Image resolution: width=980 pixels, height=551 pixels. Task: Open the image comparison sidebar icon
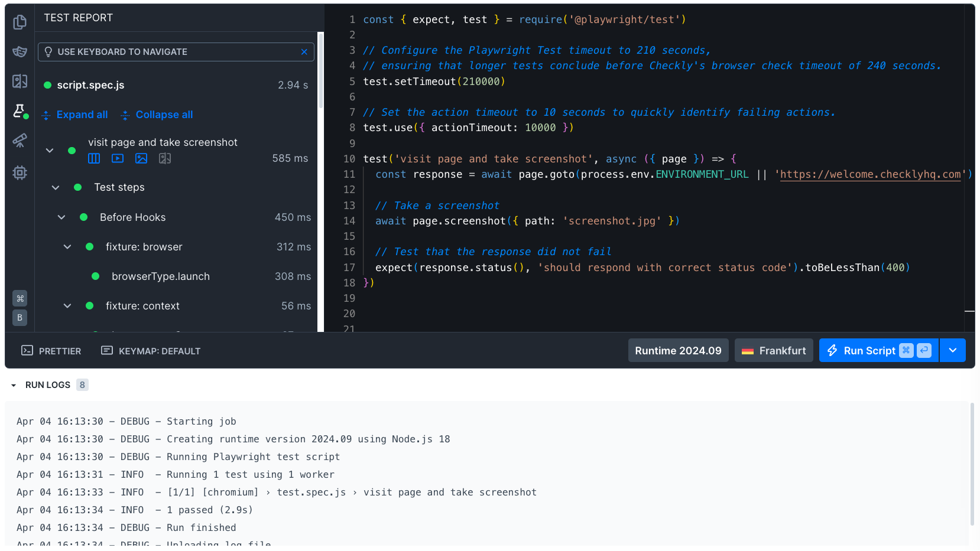tap(20, 81)
